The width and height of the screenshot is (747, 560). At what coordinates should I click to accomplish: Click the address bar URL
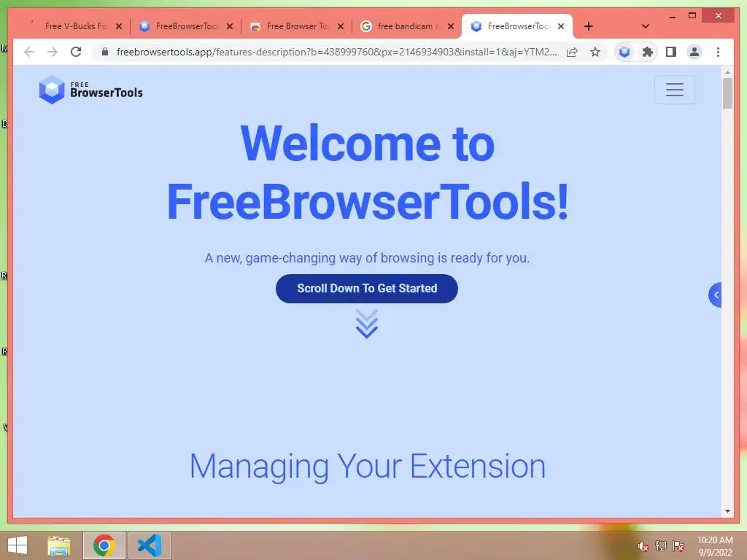pyautogui.click(x=336, y=52)
